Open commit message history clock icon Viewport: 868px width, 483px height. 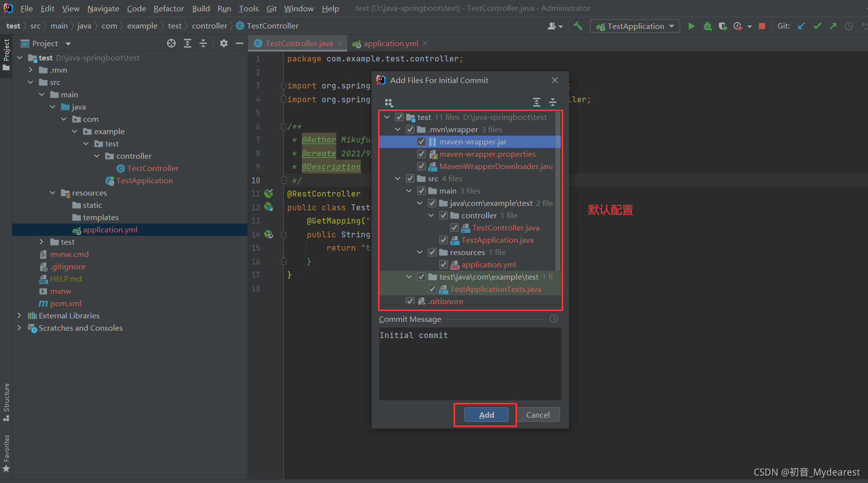tap(554, 318)
